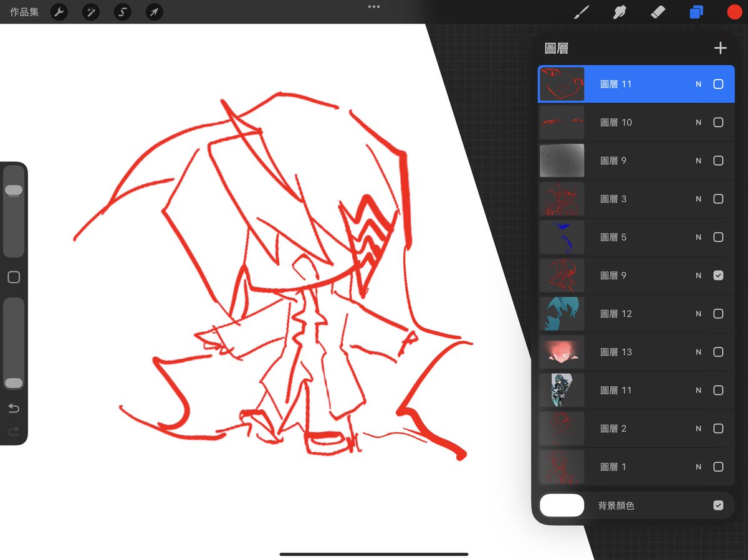This screenshot has width=748, height=560.
Task: Open blend mode N for 圖層 5
Action: tap(699, 237)
